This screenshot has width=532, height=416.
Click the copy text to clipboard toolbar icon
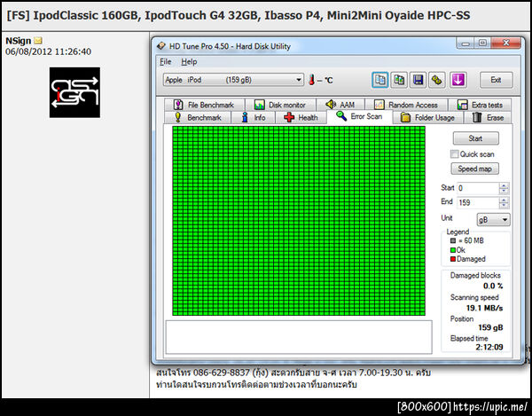coord(379,80)
